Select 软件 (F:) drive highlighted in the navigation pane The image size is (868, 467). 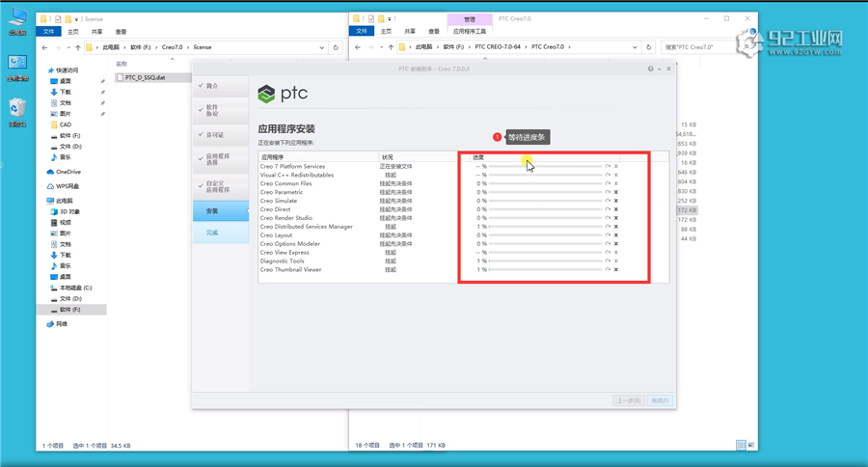point(71,310)
